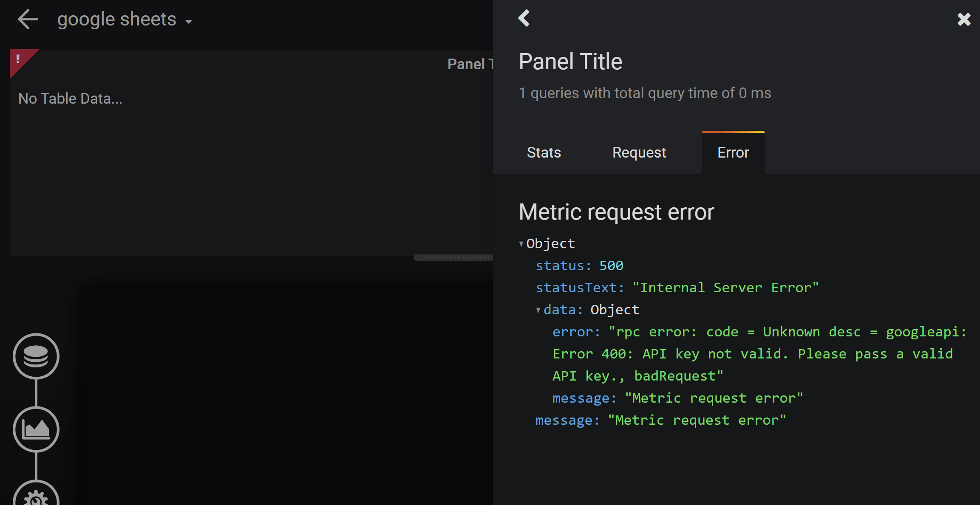
Task: Collapse the Object error tree
Action: (x=521, y=243)
